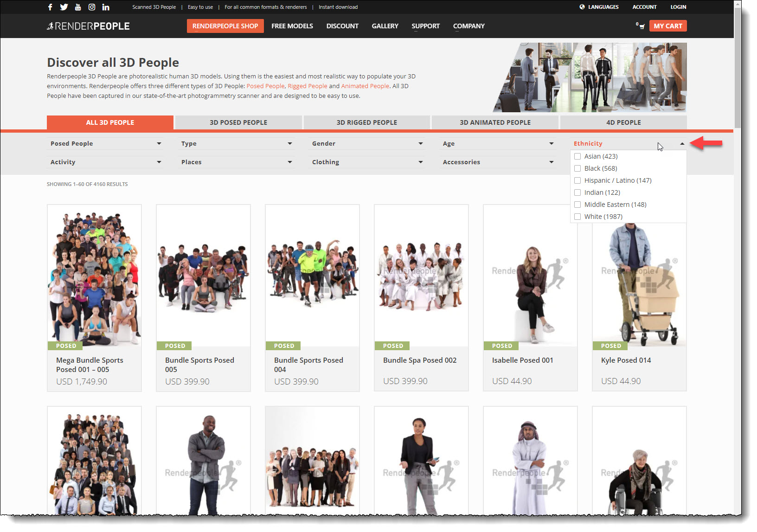Click the Kyle Posed 014 title

pyautogui.click(x=626, y=360)
